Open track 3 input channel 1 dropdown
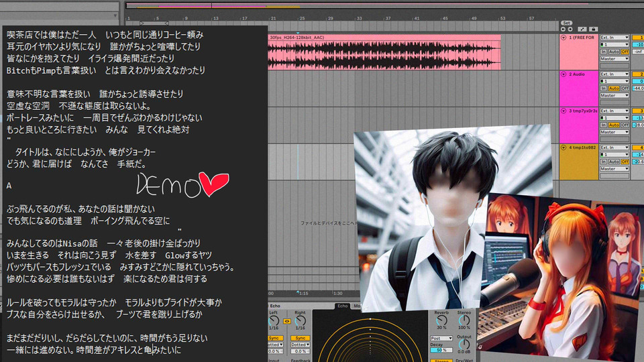This screenshot has width=644, height=362. [614, 118]
